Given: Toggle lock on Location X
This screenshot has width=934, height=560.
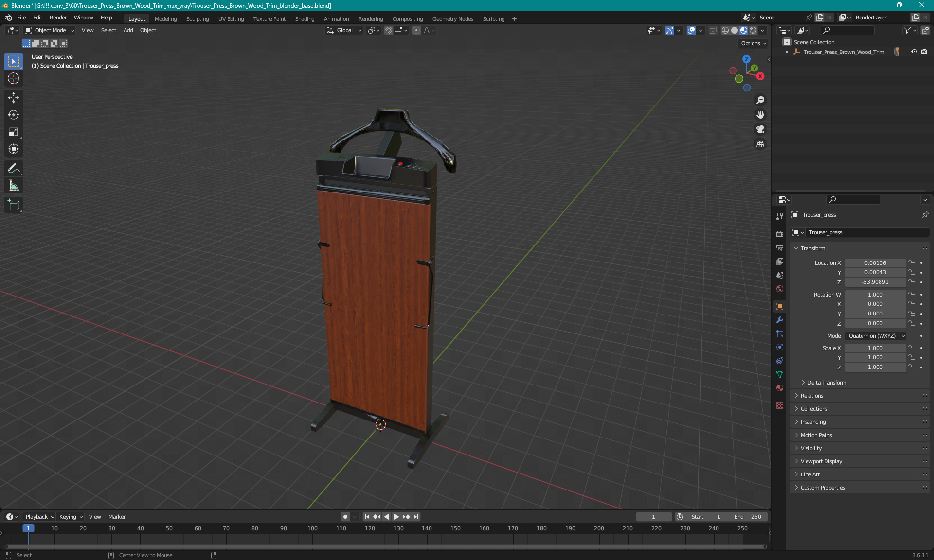Looking at the screenshot, I should [x=912, y=263].
